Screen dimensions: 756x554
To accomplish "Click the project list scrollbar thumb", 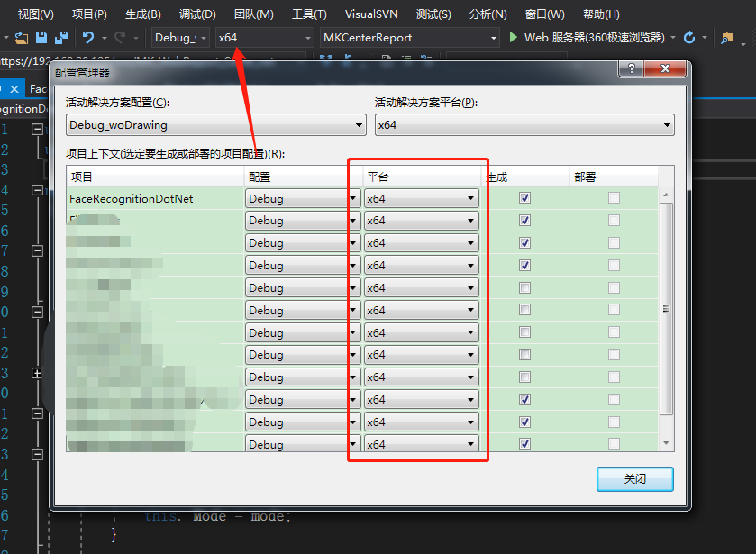I will click(x=666, y=309).
